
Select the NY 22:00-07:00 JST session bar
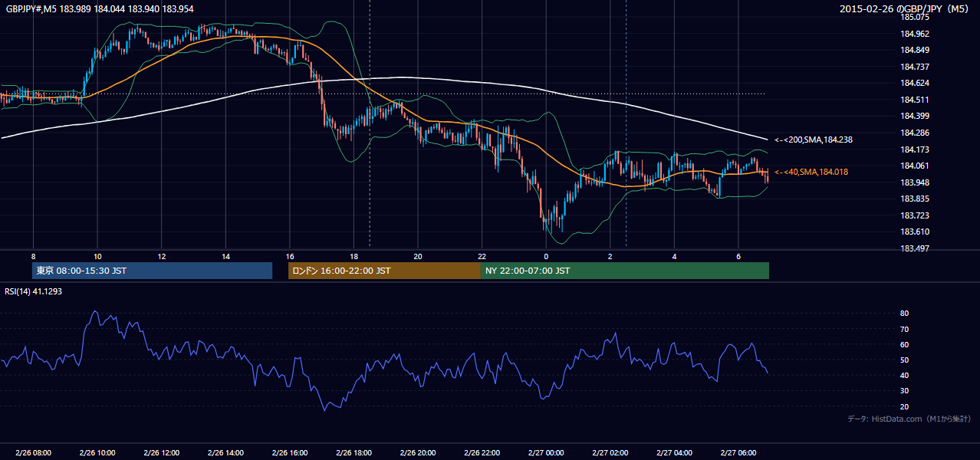(x=625, y=271)
